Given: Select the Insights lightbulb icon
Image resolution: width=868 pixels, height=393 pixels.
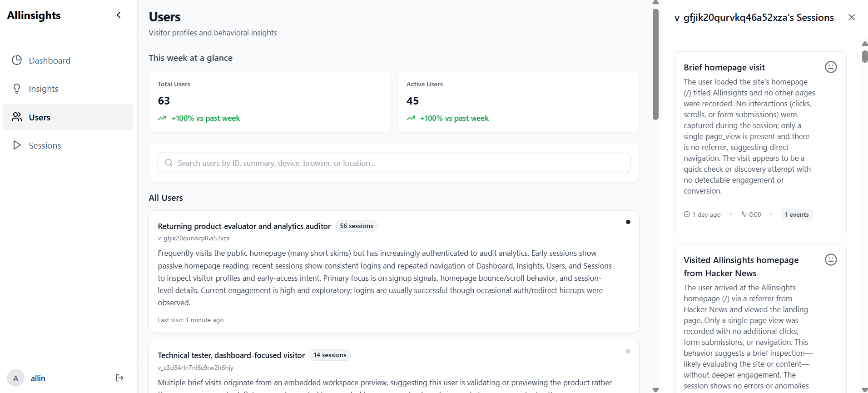Looking at the screenshot, I should click(17, 89).
